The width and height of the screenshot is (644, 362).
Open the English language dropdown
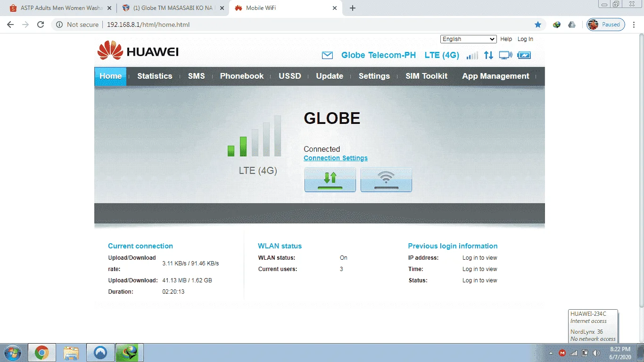[x=468, y=39]
